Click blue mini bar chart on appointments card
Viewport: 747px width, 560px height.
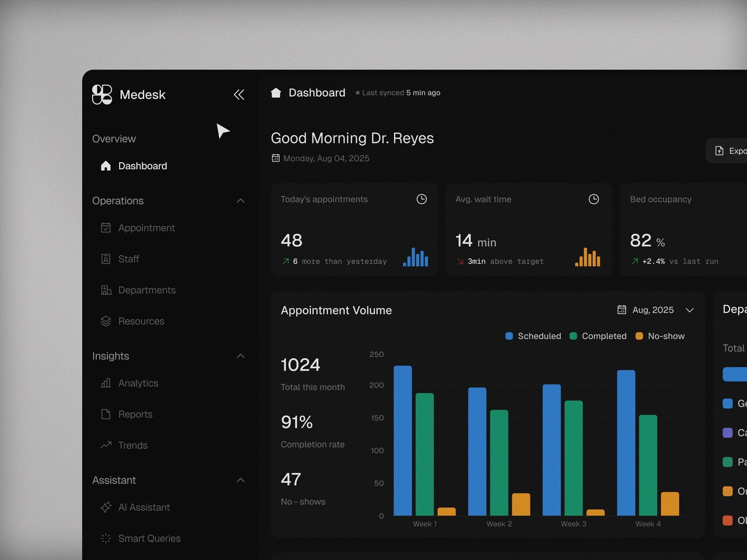416,257
